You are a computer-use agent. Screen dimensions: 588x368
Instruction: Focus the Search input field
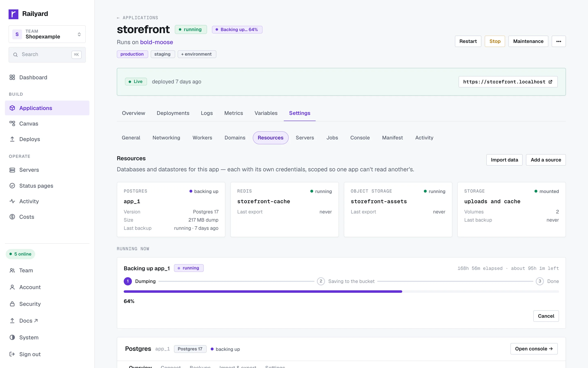coord(47,55)
